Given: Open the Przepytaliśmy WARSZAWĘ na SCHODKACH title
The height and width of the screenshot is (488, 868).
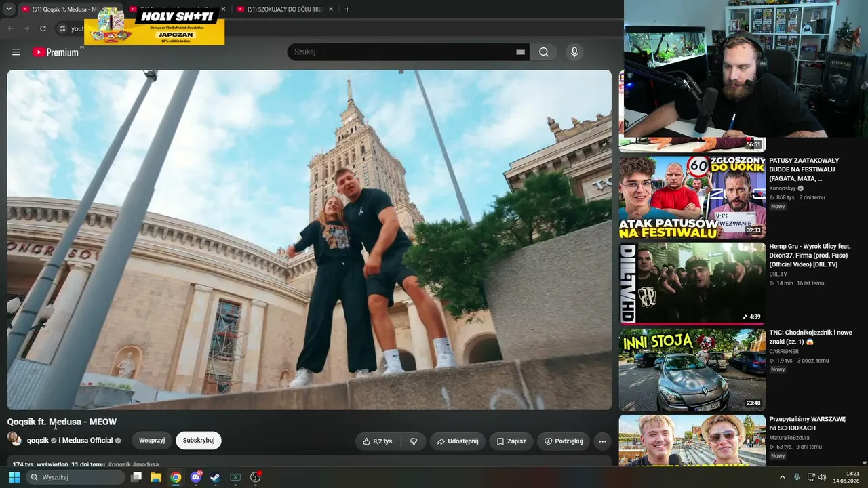Looking at the screenshot, I should (807, 424).
